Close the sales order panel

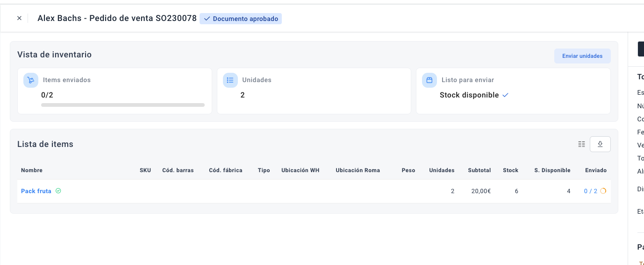click(x=19, y=18)
